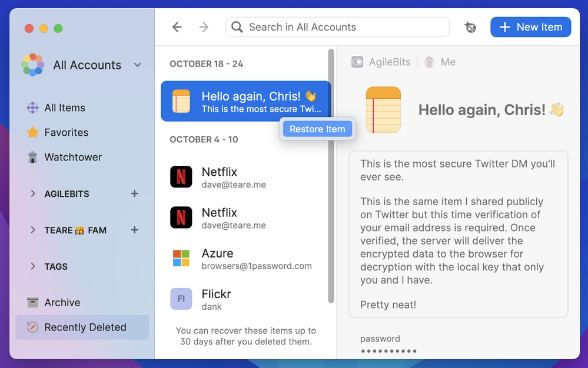Click the Watchtower tower icon in sidebar
This screenshot has width=588, height=368.
[33, 157]
